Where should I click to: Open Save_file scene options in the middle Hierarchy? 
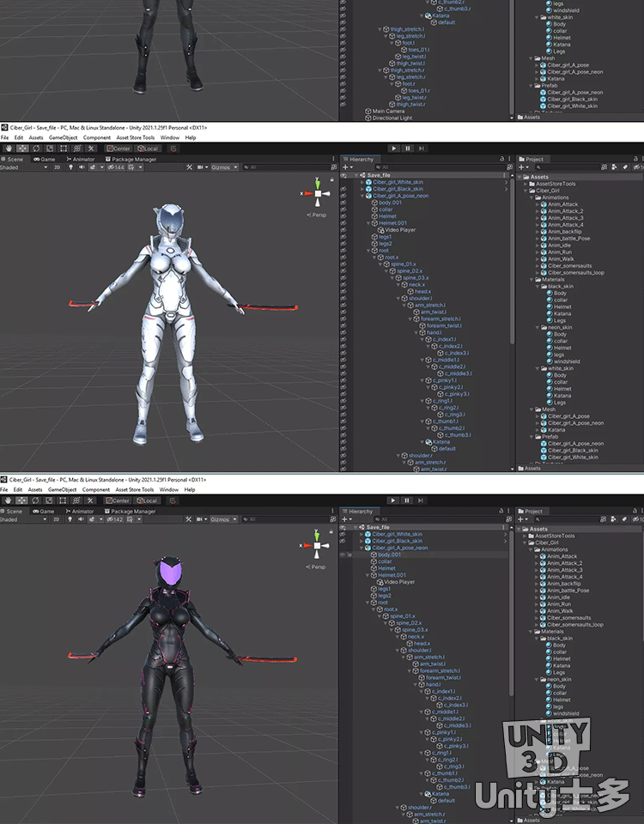505,175
